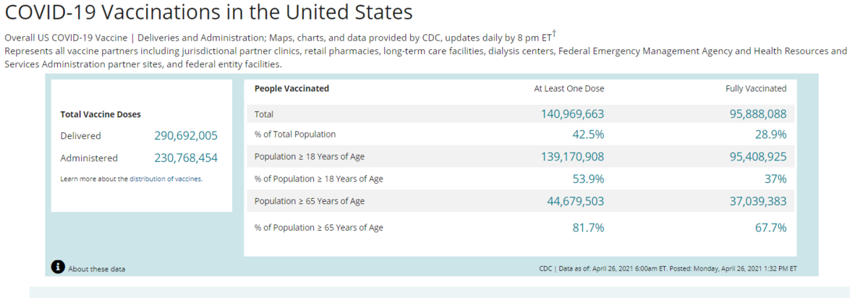Click the Fully Vaccinated column header
The height and width of the screenshot is (298, 868).
coord(756,89)
